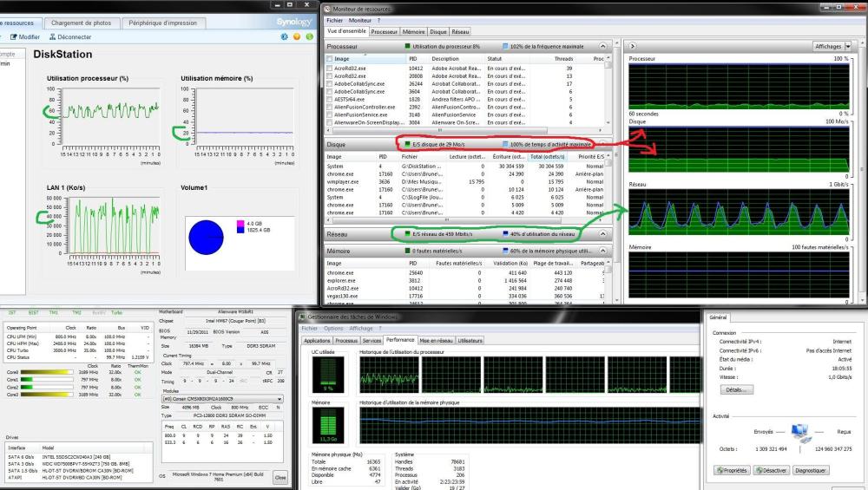Open the memory module selection dropdown
Viewport: 868px width, 490px height.
(278, 399)
